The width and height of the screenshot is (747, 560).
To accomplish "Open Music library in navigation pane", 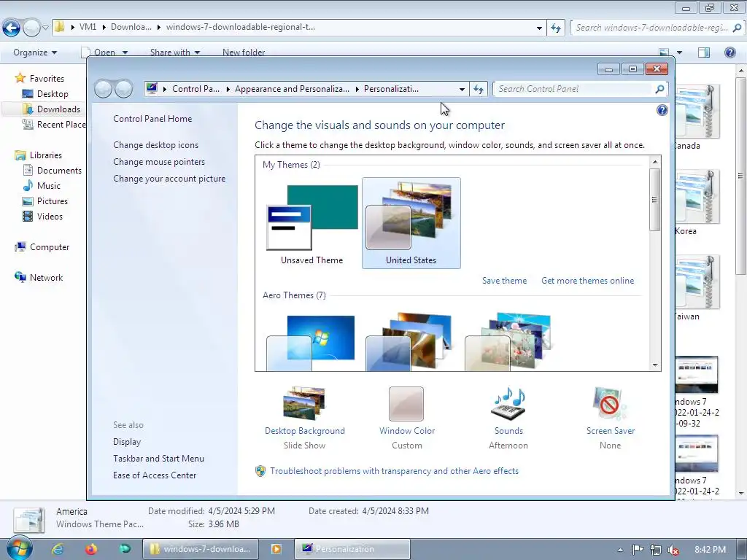I will pos(49,186).
